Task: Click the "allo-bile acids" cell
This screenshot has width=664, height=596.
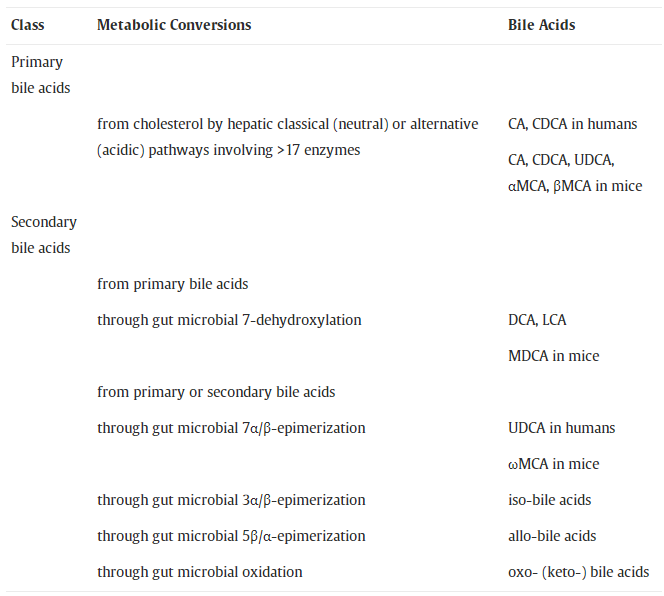Action: [552, 536]
